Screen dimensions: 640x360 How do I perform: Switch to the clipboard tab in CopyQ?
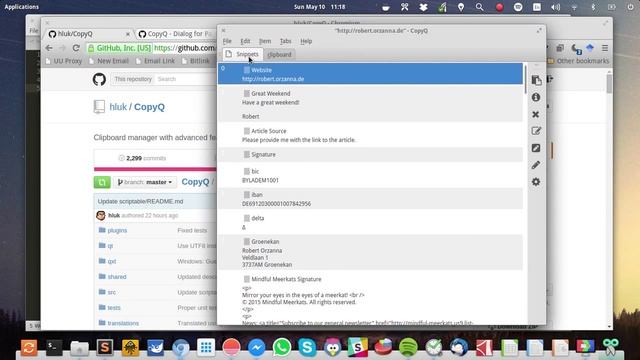[280, 54]
